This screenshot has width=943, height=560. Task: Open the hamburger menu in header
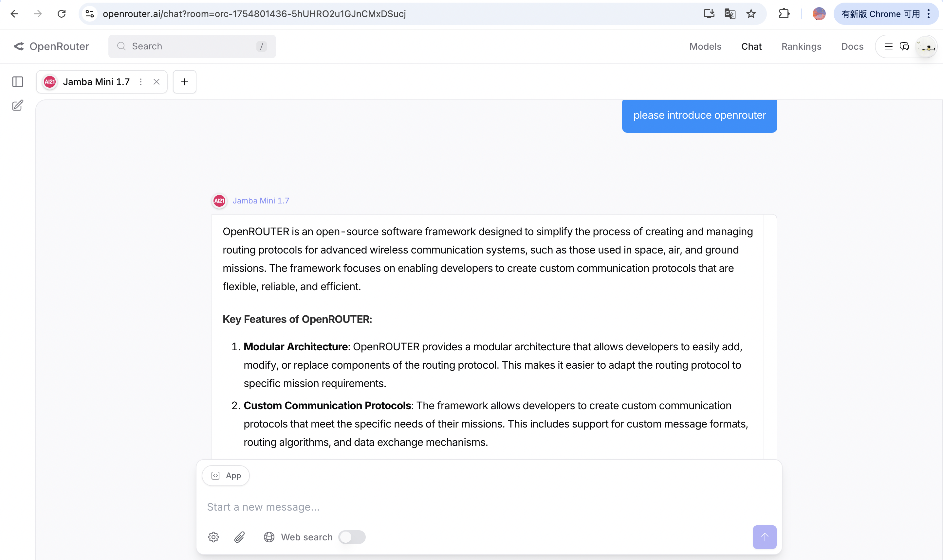(888, 46)
